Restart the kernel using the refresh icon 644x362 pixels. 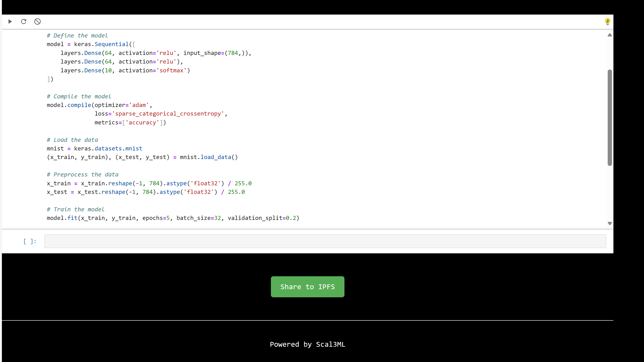pyautogui.click(x=24, y=21)
